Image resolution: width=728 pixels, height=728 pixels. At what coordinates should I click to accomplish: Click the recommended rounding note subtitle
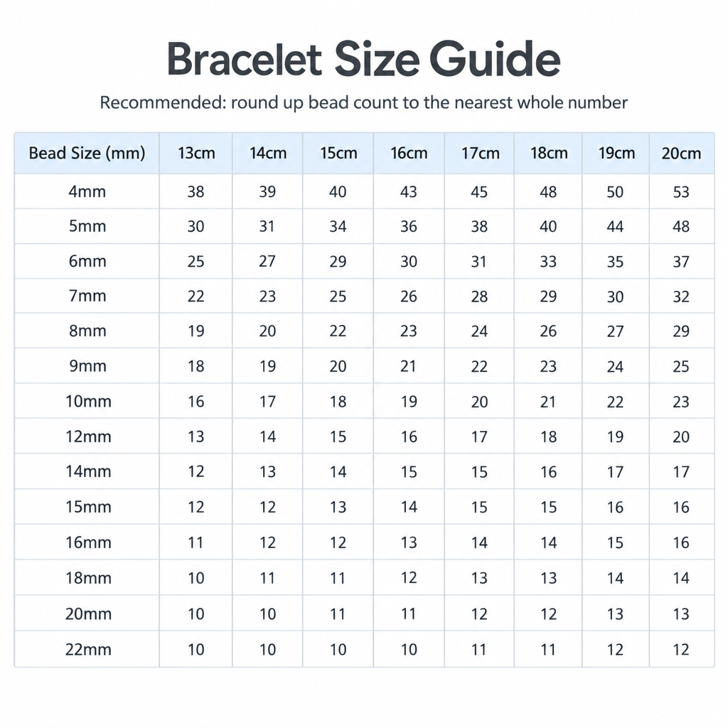pyautogui.click(x=363, y=102)
